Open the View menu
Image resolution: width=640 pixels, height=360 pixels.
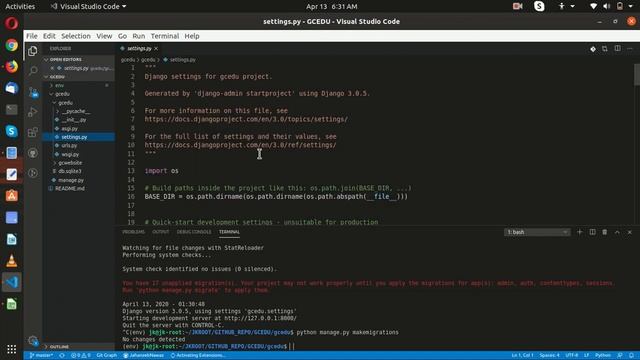point(104,36)
